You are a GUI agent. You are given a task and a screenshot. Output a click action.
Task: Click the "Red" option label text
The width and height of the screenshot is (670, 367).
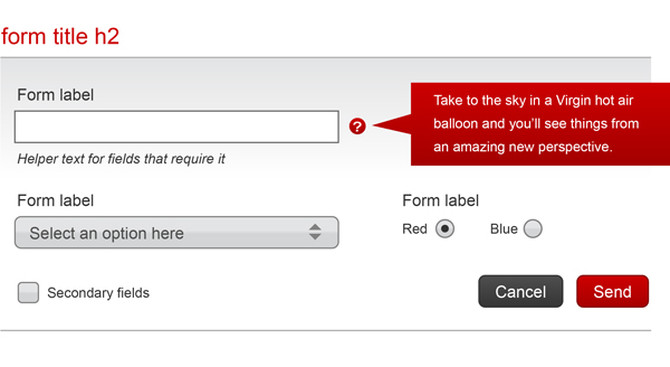pyautogui.click(x=414, y=229)
